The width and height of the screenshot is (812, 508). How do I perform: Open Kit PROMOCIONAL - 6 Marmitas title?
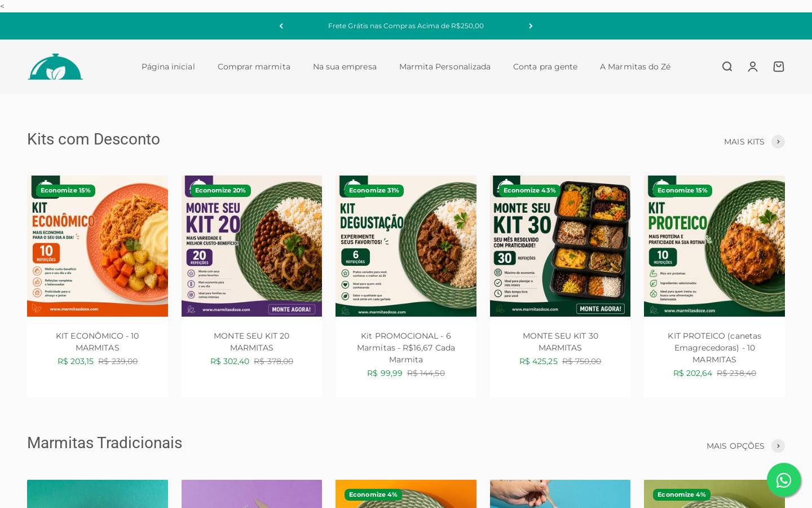(406, 348)
